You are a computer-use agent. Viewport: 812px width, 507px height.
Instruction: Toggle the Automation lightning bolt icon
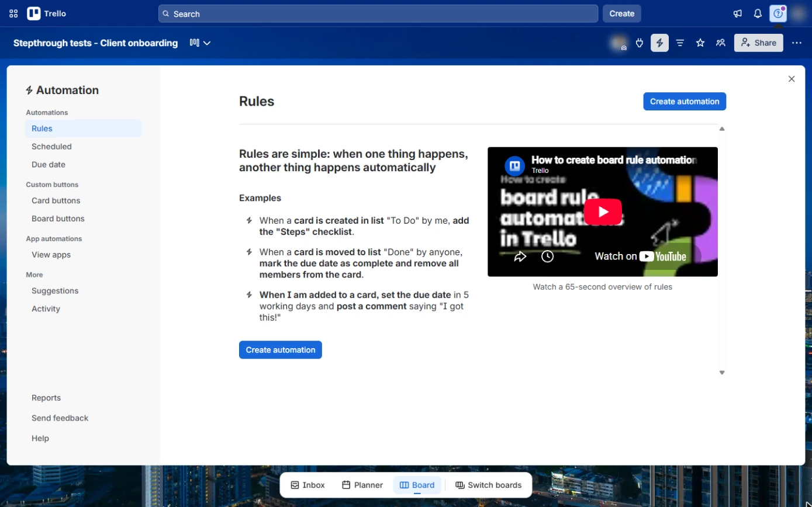659,43
